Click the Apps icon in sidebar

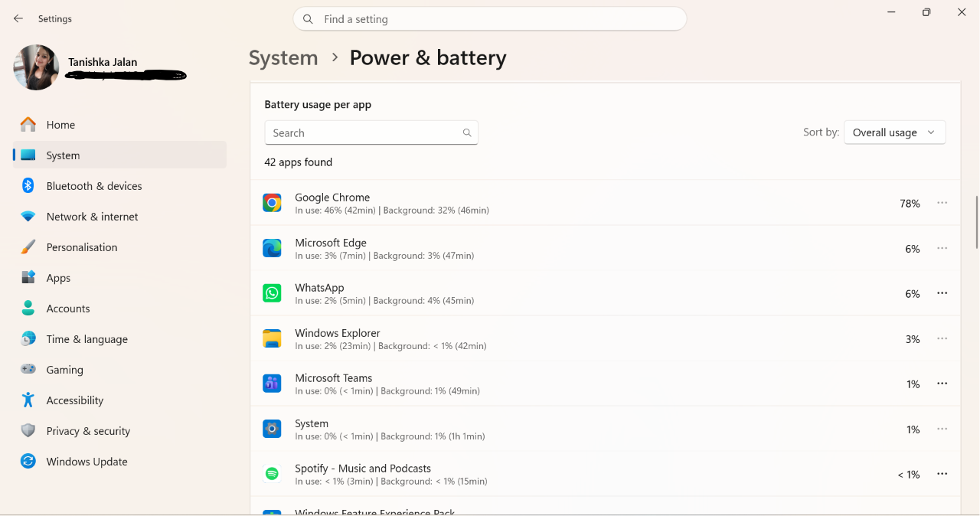[x=28, y=277]
